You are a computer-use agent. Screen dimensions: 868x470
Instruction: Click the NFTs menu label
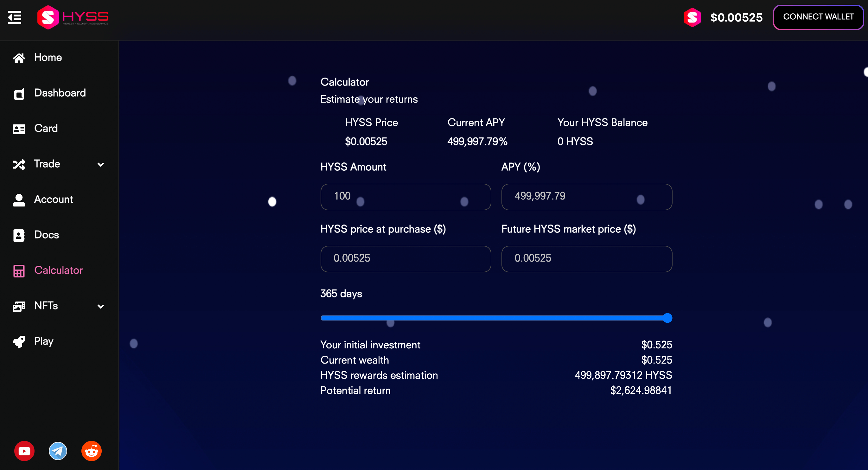tap(46, 306)
